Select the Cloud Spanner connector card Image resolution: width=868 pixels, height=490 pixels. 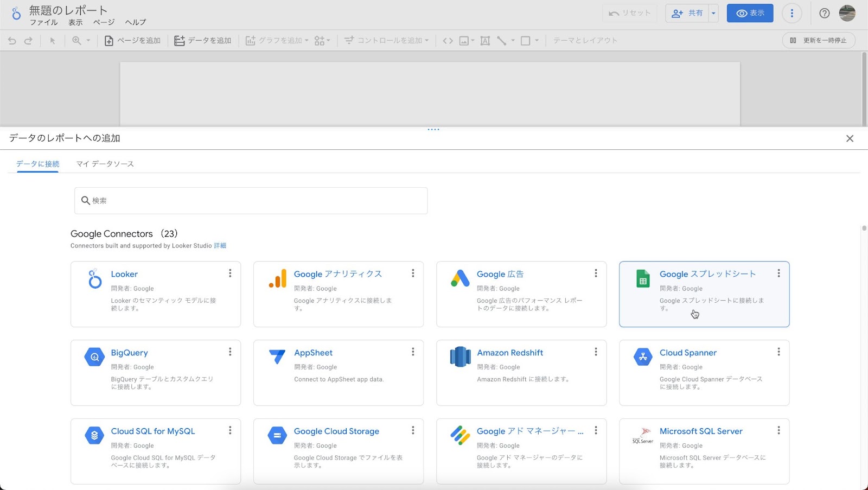[704, 373]
